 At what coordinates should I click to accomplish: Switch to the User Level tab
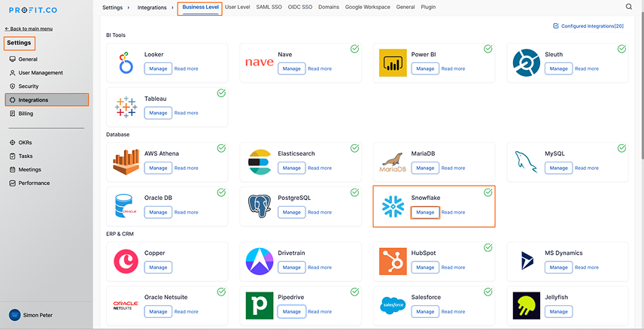pos(238,7)
